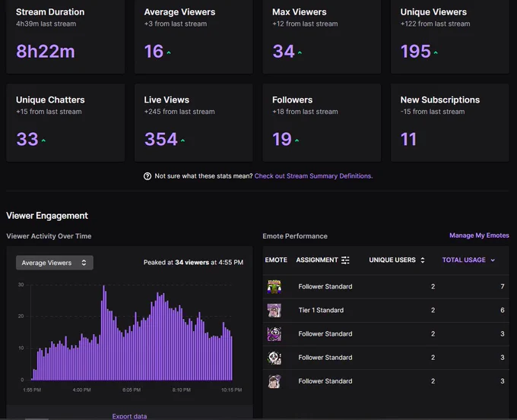This screenshot has width=517, height=420.
Task: Sort by Unique Users arrows icon
Action: pyautogui.click(x=423, y=261)
